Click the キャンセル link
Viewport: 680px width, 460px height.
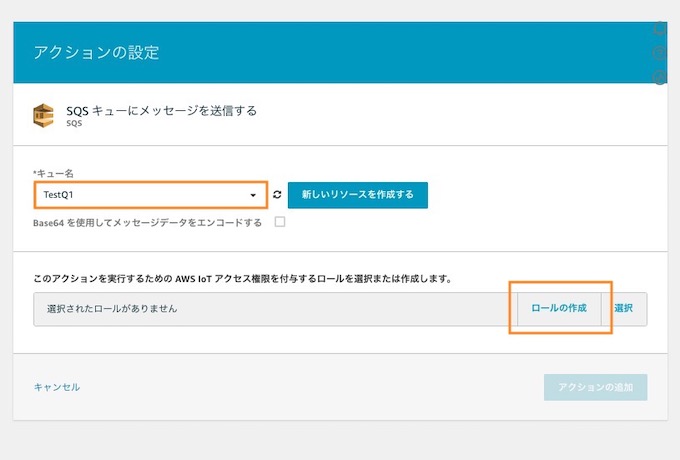57,387
